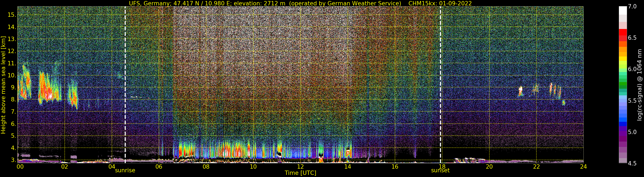The width and height of the screenshot is (644, 177).
Task: Click height tick label '3.'
Action: tap(14, 160)
